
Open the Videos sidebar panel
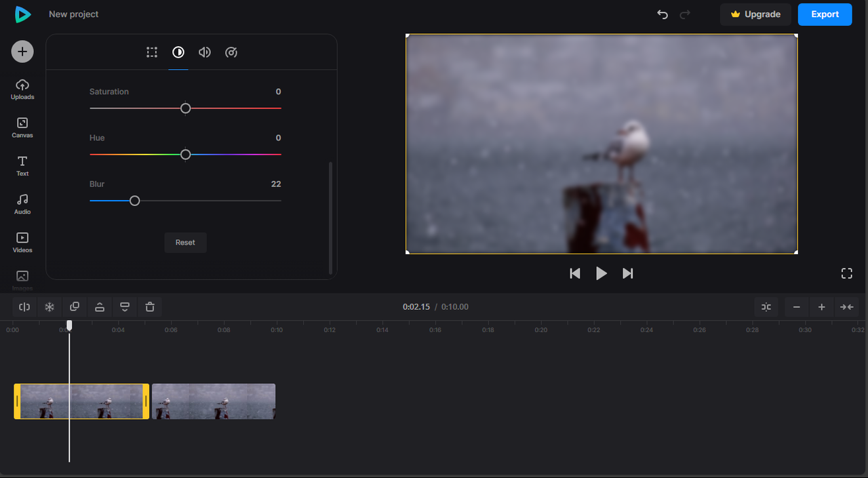(x=22, y=243)
